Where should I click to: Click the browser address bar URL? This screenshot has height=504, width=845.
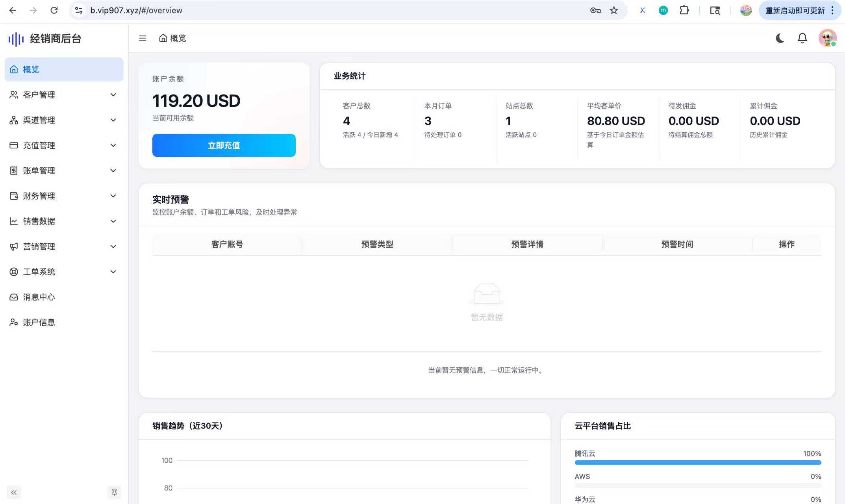(136, 10)
